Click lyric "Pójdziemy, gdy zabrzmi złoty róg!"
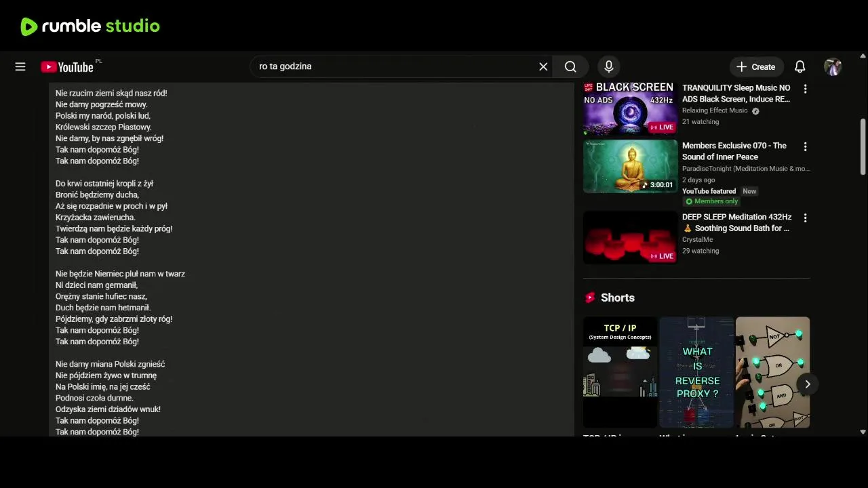The image size is (868, 488). pos(114,319)
